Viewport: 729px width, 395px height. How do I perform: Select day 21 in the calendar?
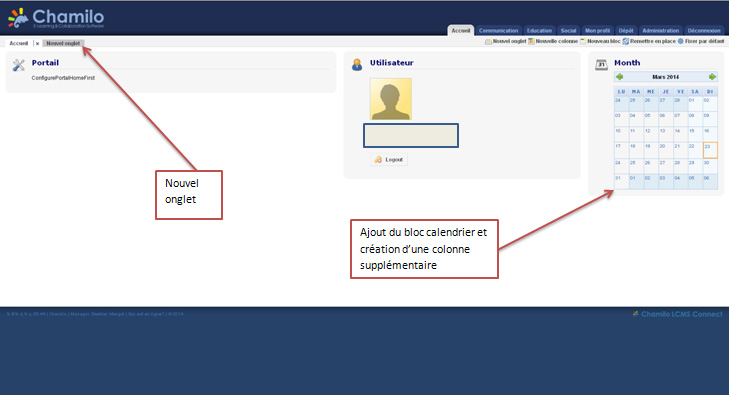coord(680,150)
